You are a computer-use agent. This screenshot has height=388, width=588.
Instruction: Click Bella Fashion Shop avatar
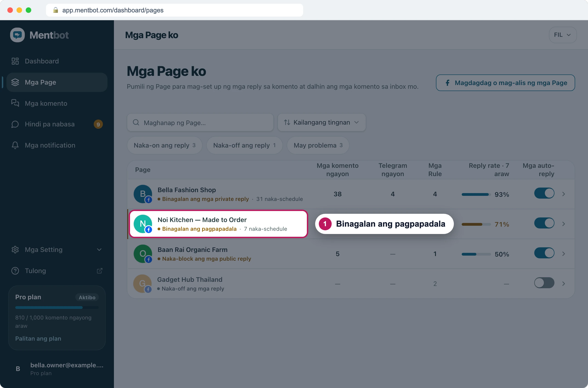tap(143, 194)
